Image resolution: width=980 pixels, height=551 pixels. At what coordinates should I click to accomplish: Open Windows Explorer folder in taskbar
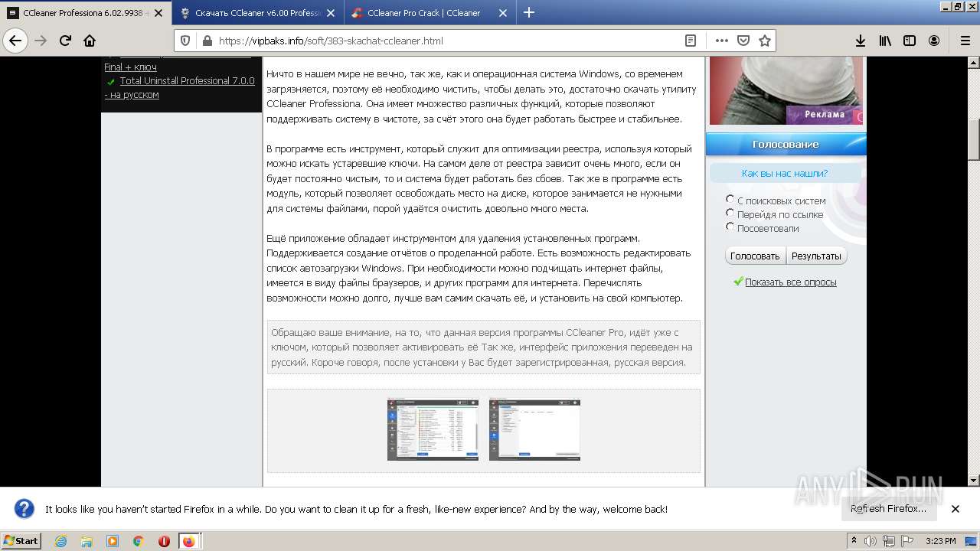coord(87,541)
